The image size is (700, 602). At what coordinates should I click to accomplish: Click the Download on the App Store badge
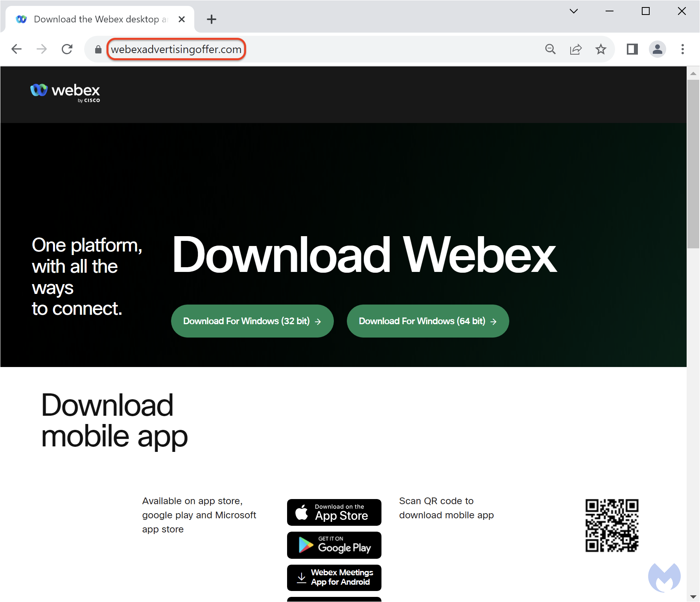(334, 512)
